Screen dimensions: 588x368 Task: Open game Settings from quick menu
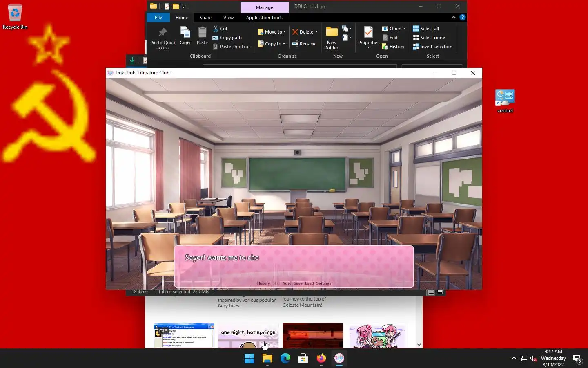click(x=323, y=283)
